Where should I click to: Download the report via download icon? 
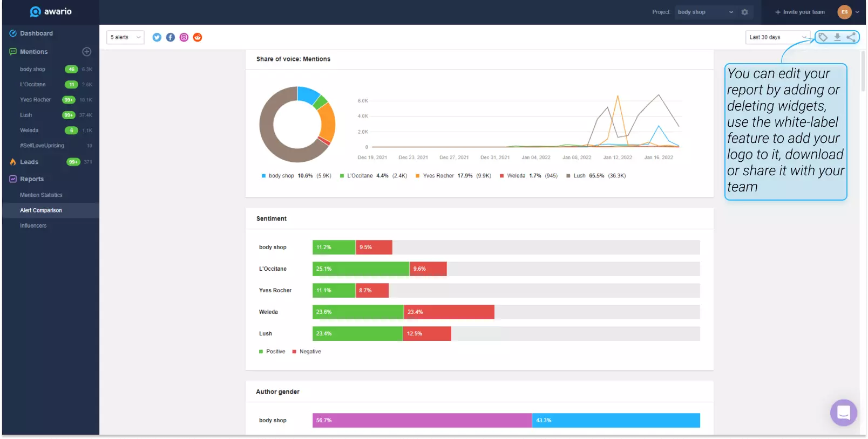(x=837, y=37)
